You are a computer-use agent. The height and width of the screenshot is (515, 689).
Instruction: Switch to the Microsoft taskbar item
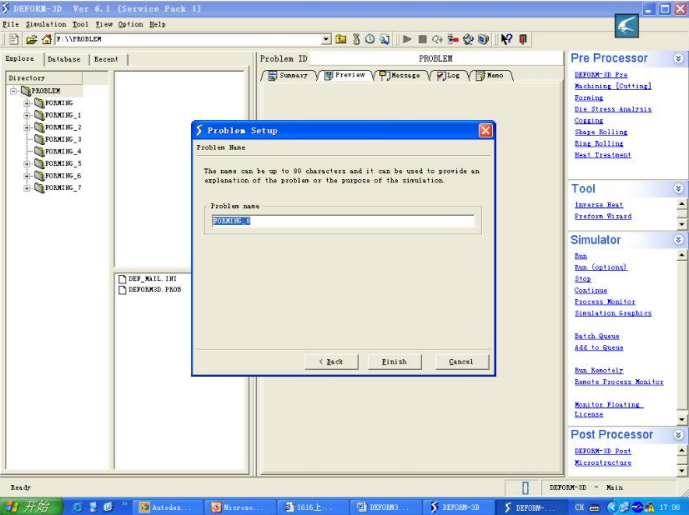[239, 507]
